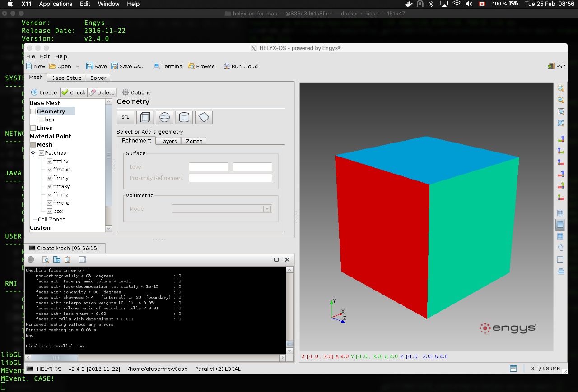Viewport: 578px width, 392px height.
Task: Open the Zones tab
Action: coord(194,141)
